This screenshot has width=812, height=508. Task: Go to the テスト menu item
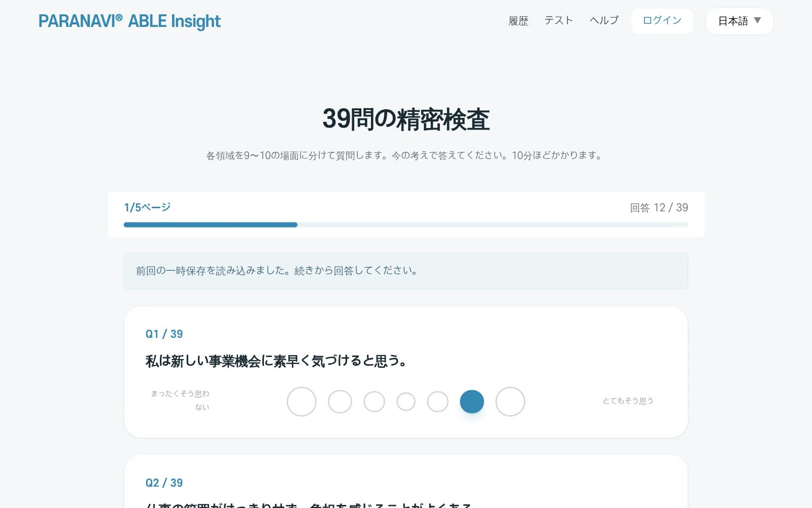559,21
